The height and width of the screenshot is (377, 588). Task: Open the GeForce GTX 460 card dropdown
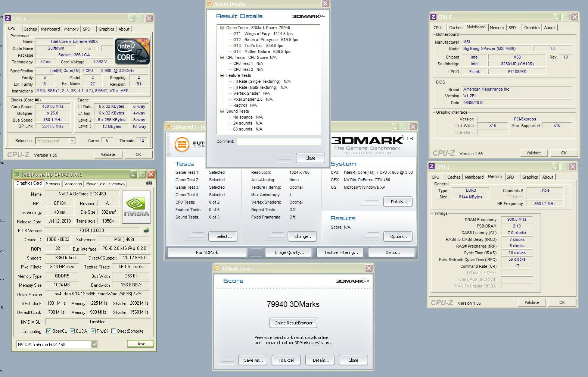(x=94, y=345)
